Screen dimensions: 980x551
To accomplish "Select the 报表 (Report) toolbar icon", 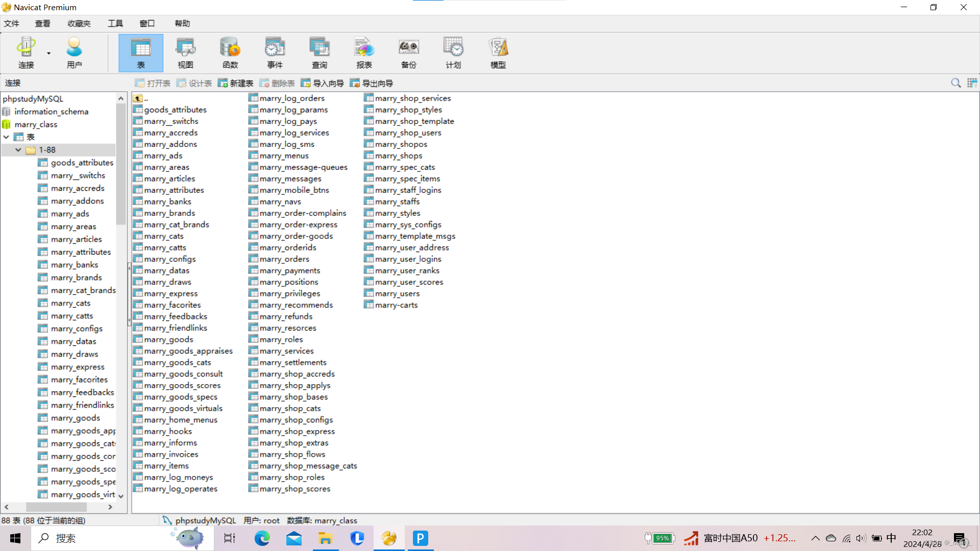I will coord(364,53).
